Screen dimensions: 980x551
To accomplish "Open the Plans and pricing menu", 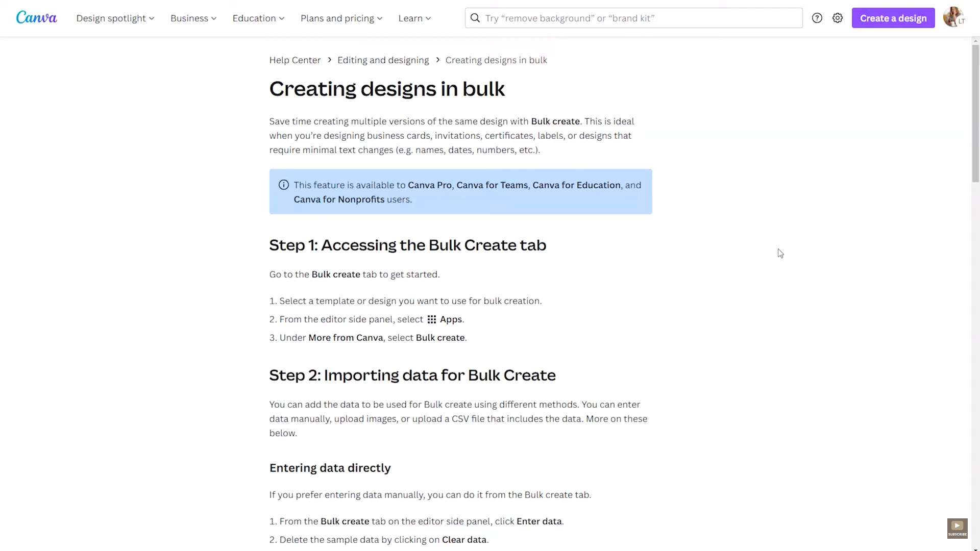I will pyautogui.click(x=341, y=18).
